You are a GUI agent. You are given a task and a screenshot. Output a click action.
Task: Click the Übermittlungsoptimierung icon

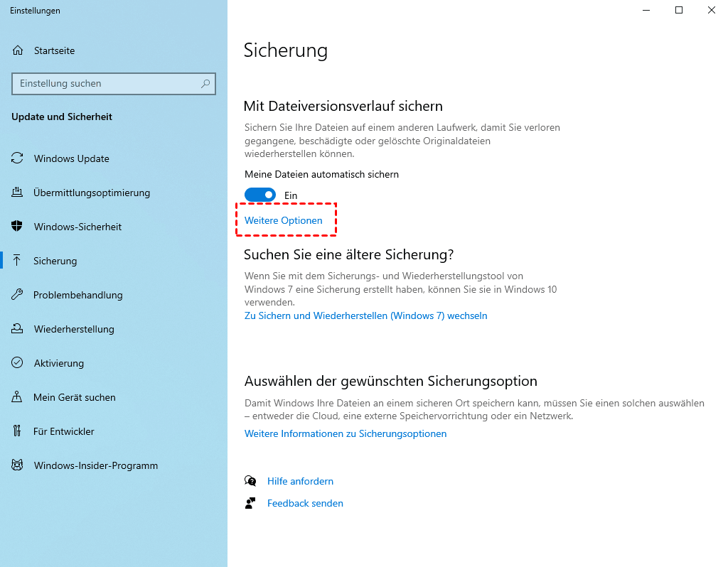pos(18,193)
